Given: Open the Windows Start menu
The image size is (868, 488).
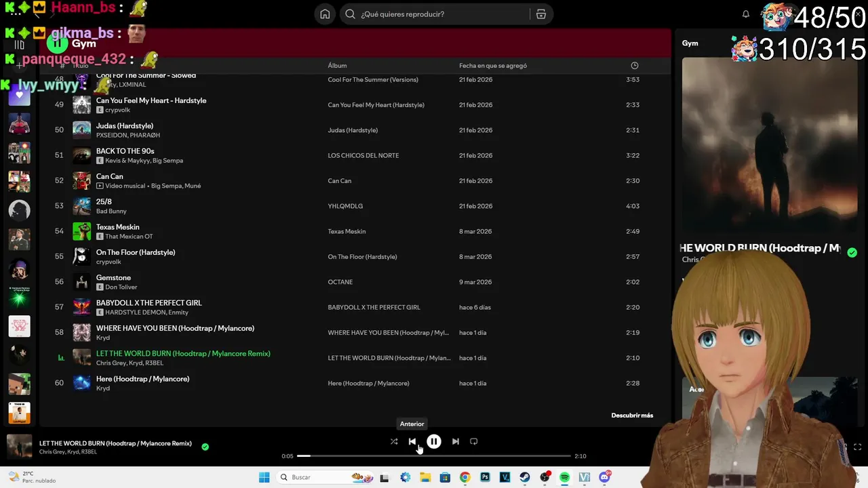Looking at the screenshot, I should 264,477.
